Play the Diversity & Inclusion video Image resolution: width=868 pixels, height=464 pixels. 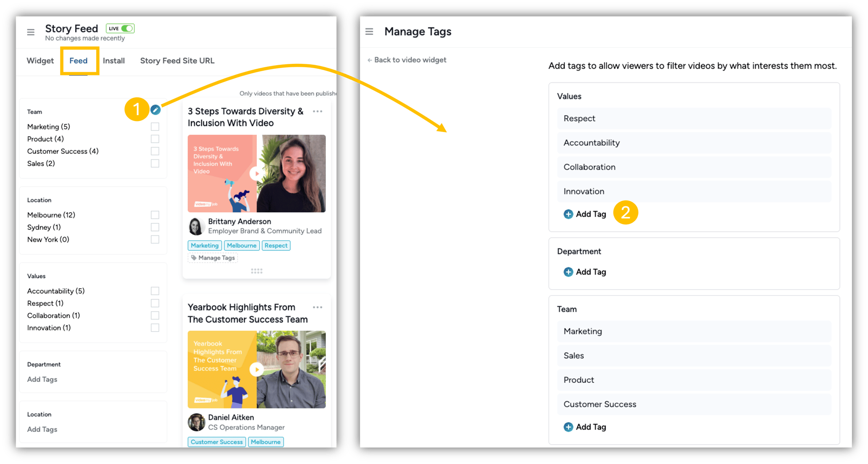click(256, 173)
